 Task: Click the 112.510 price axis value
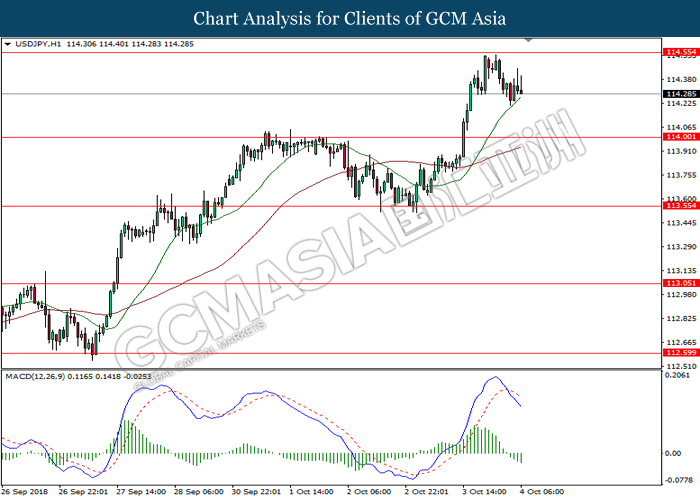(681, 367)
